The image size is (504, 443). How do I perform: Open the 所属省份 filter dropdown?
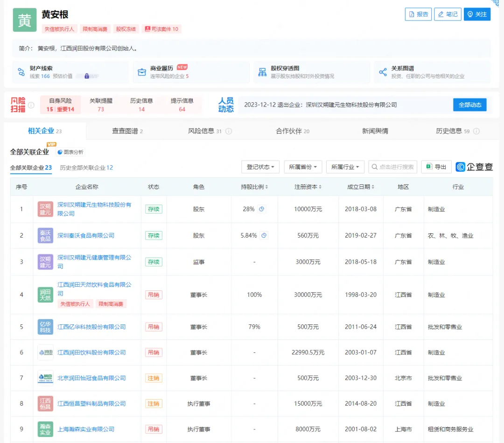point(303,167)
